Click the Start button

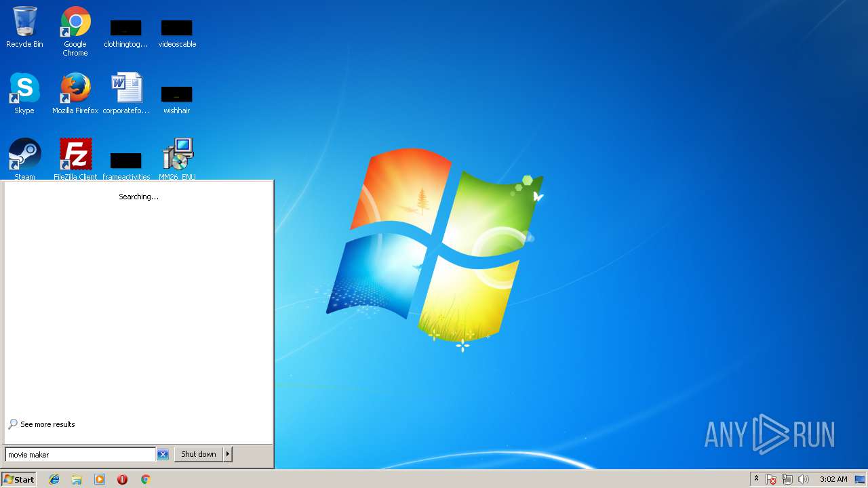(19, 479)
